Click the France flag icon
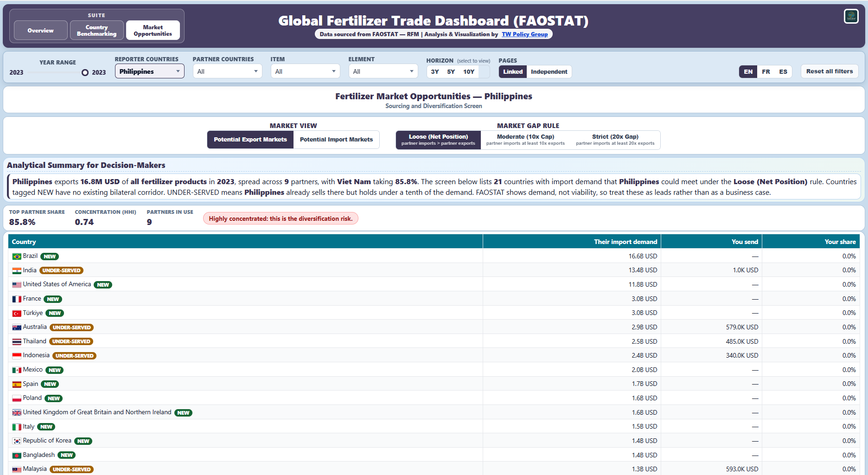Viewport: 868px width, 475px height. (17, 299)
